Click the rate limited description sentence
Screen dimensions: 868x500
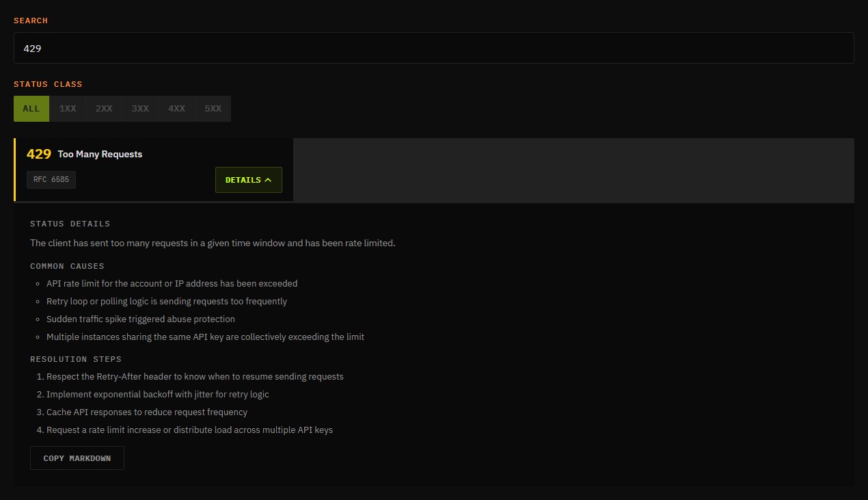tap(213, 243)
